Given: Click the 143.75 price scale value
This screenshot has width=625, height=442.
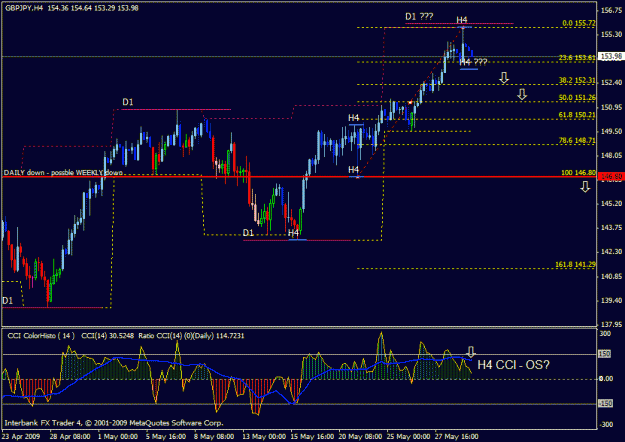Looking at the screenshot, I should click(x=611, y=228).
